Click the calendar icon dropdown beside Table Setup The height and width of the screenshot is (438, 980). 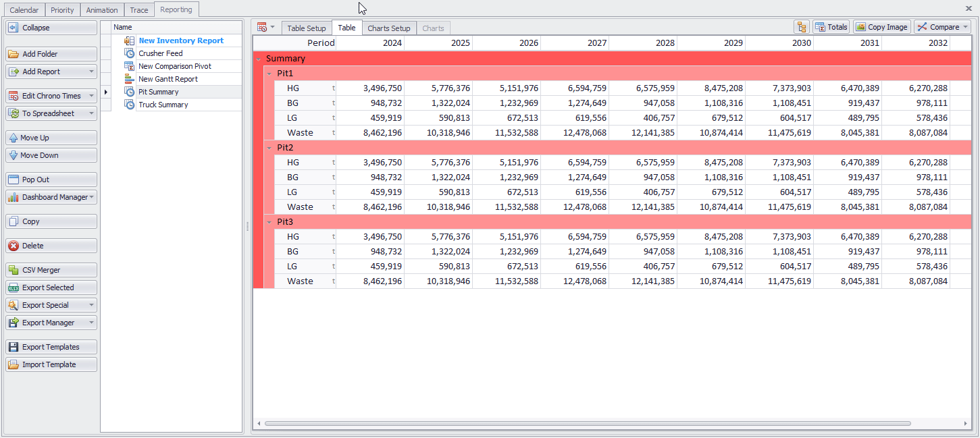click(x=266, y=27)
